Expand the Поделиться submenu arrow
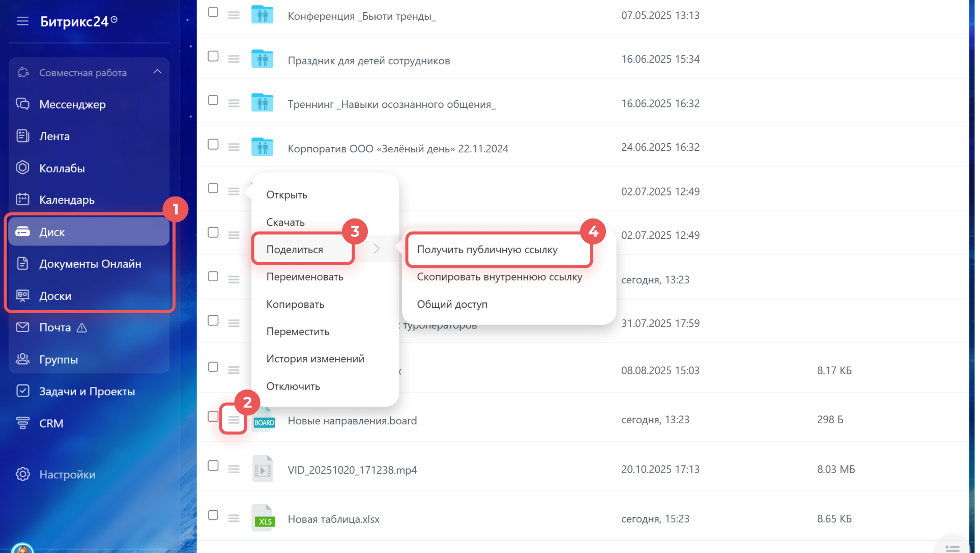 pos(377,249)
